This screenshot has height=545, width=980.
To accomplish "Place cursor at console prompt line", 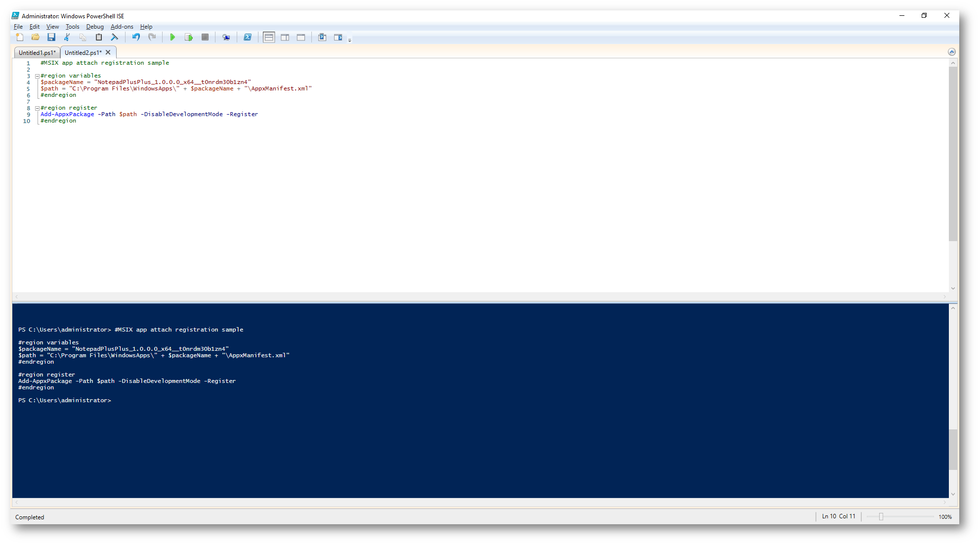I will (65, 400).
